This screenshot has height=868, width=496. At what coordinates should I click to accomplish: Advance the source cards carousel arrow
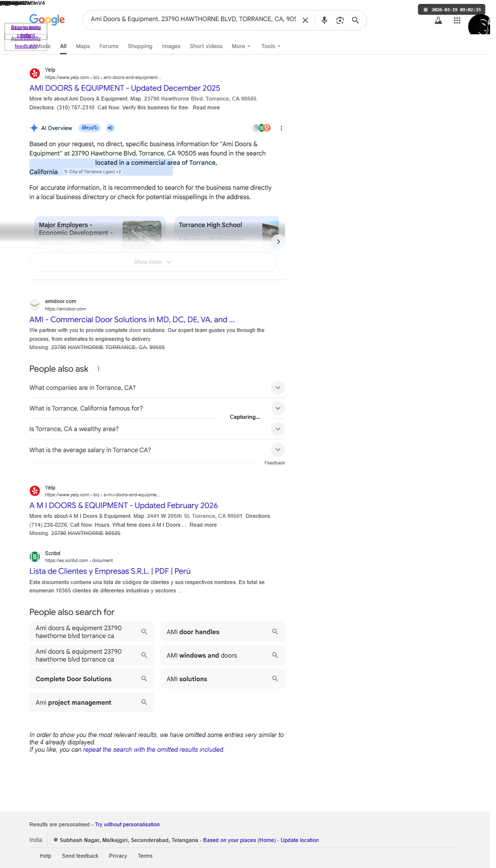pyautogui.click(x=278, y=241)
